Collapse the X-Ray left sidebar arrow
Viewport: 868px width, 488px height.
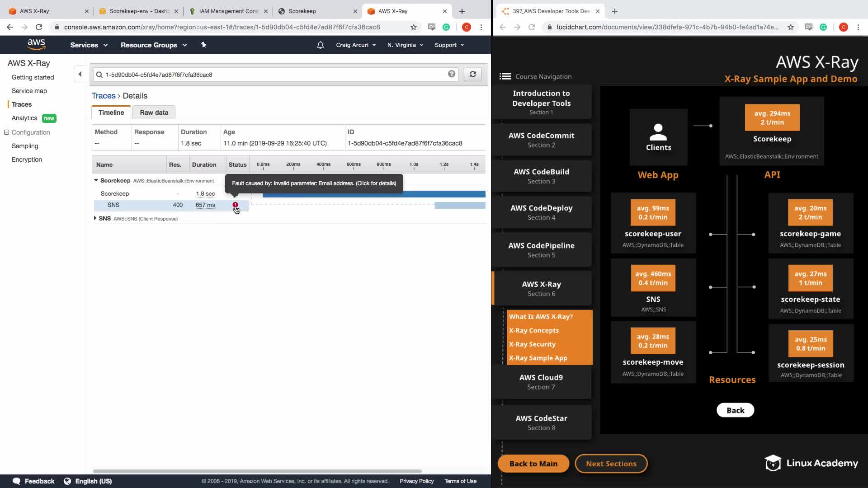pos(80,74)
